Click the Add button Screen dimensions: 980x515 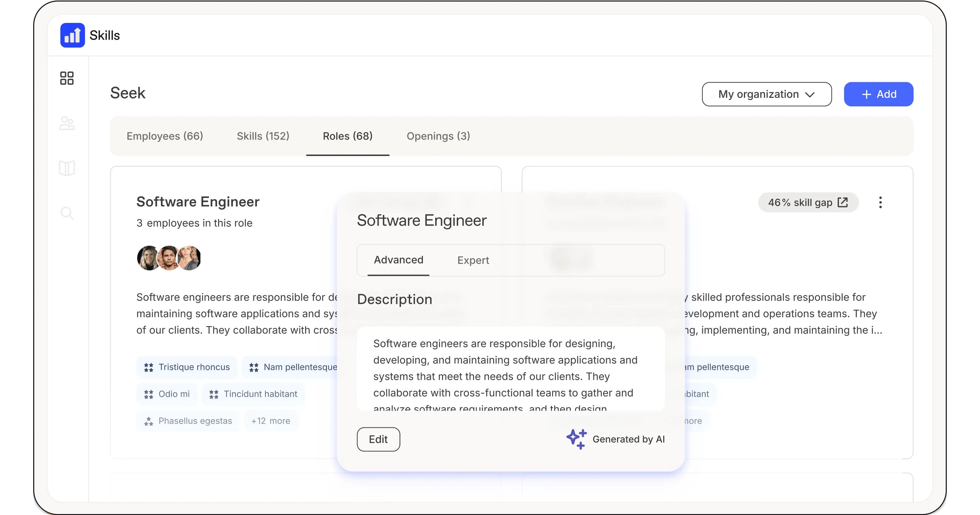click(x=878, y=94)
